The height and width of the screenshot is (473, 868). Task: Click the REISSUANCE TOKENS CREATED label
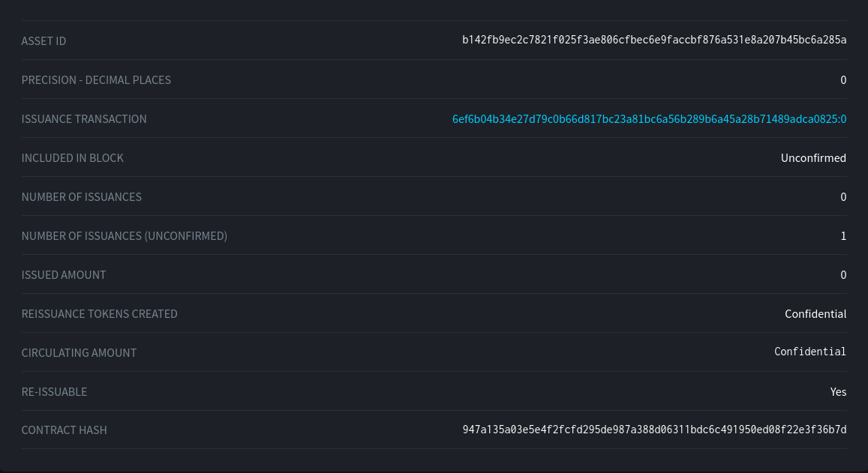(x=99, y=314)
